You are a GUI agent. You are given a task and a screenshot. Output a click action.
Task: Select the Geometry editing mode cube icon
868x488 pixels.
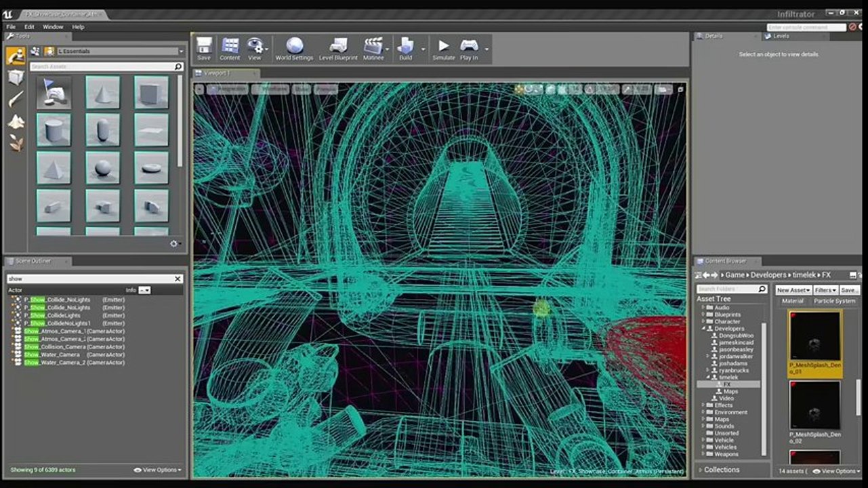(16, 77)
